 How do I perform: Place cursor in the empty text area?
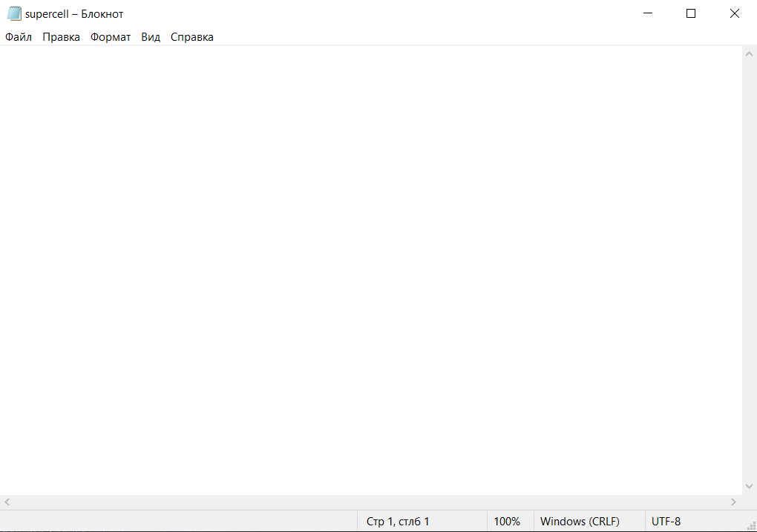(x=371, y=267)
